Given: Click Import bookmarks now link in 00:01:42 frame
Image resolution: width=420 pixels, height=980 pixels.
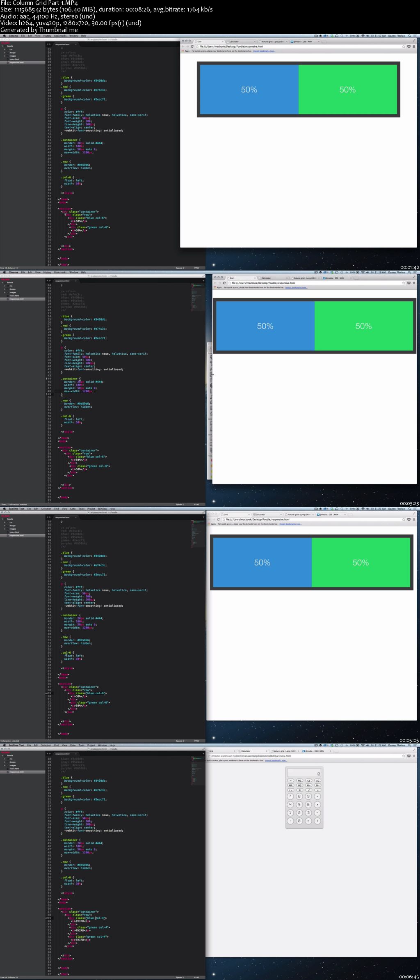Looking at the screenshot, I should pos(264,51).
